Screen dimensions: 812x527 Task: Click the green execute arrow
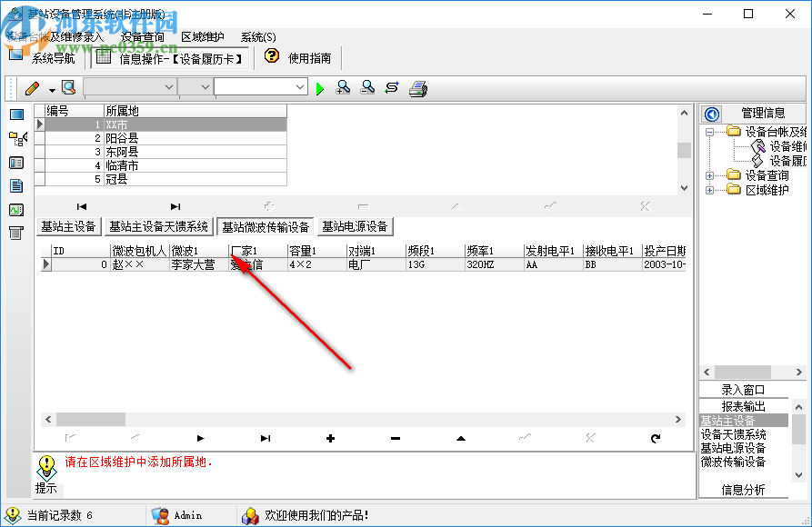pyautogui.click(x=321, y=87)
